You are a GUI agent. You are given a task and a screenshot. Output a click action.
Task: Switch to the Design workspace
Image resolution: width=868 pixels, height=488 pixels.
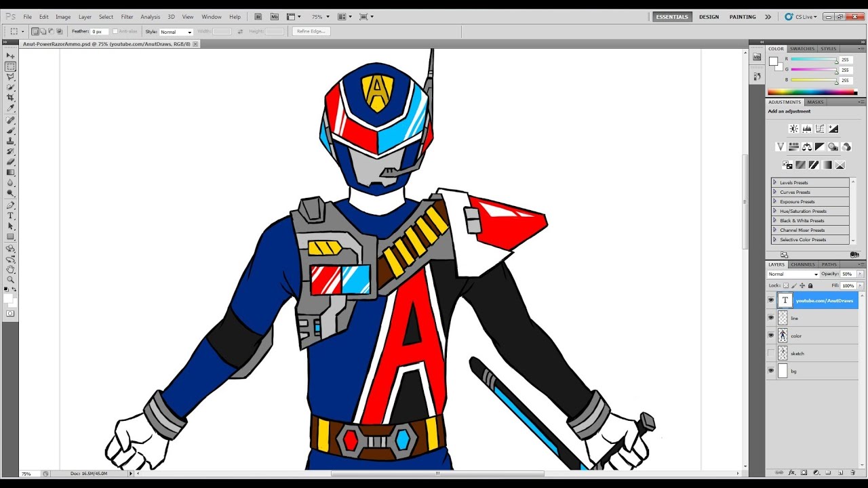tap(709, 17)
